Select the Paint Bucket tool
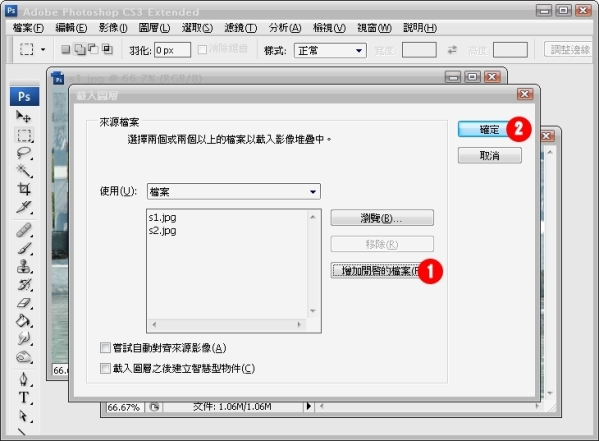Viewport: 599px width, 441px height. coord(24,320)
